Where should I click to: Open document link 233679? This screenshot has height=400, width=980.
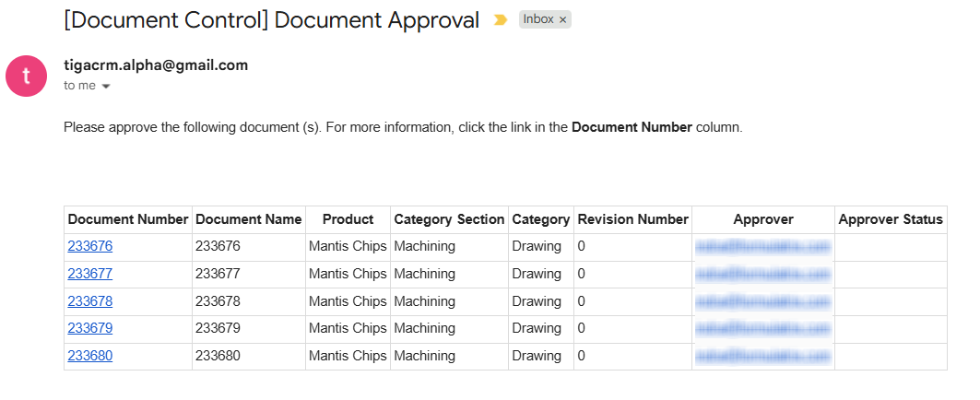coord(90,329)
